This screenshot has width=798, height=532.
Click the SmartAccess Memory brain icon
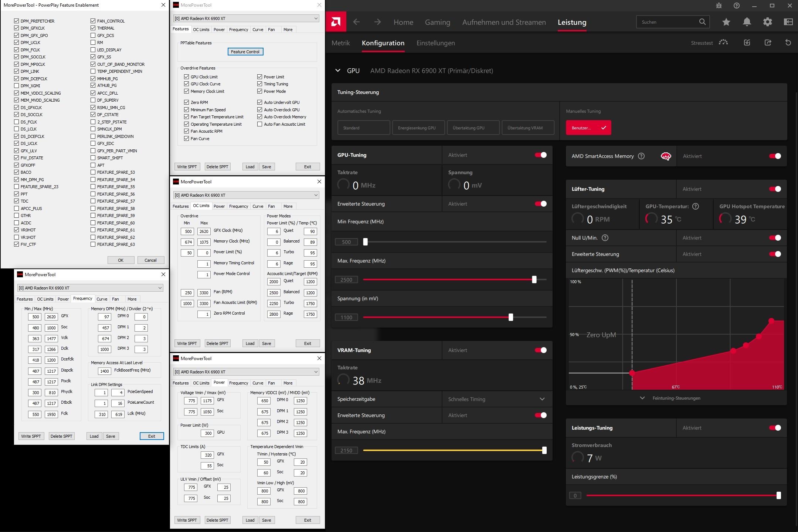click(666, 156)
